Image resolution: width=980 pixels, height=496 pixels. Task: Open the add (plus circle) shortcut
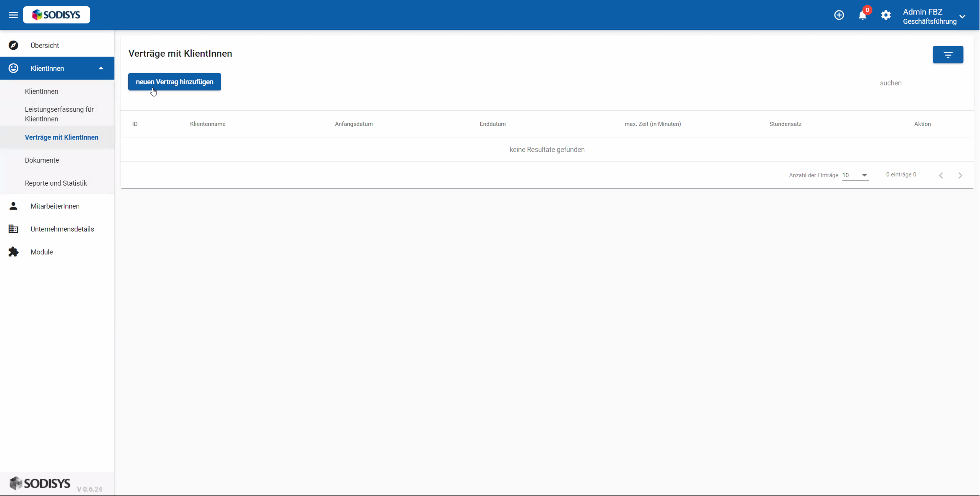pyautogui.click(x=839, y=15)
